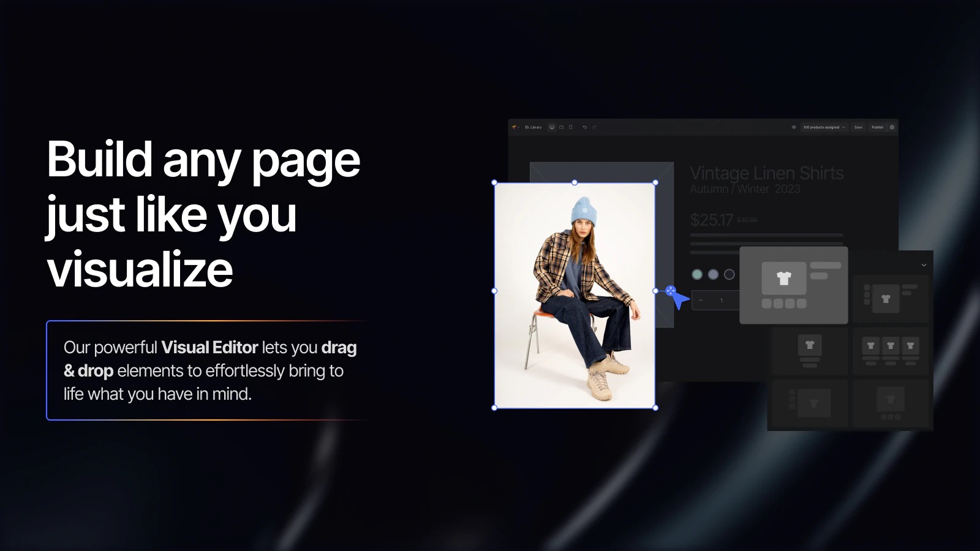
Task: Choose the gray-blue color swatch
Action: (x=713, y=274)
